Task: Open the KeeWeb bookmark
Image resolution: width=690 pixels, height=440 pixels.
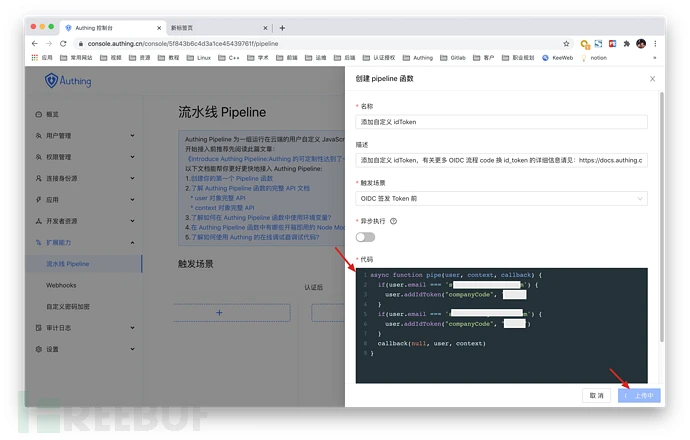Action: click(558, 58)
